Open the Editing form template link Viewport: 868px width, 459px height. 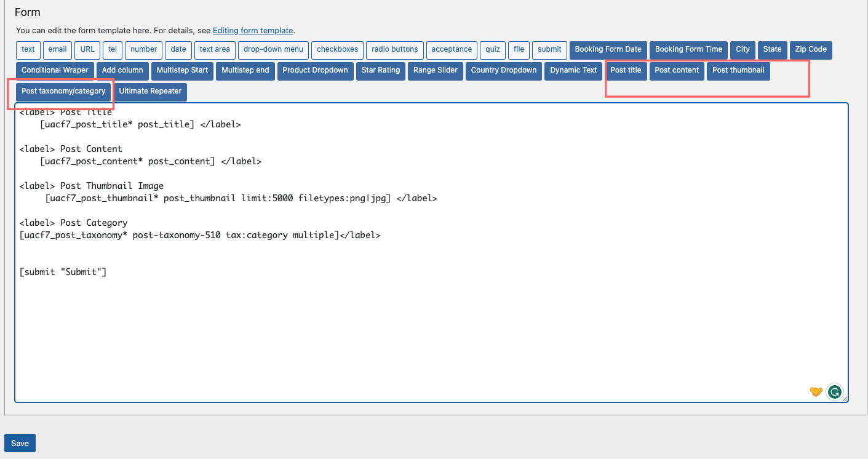(253, 30)
